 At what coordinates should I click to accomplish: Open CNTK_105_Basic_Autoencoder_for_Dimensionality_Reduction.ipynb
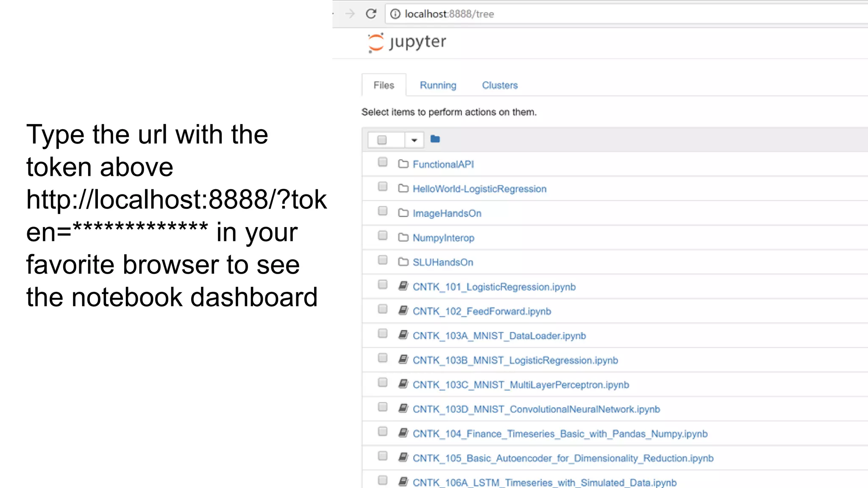(x=563, y=458)
